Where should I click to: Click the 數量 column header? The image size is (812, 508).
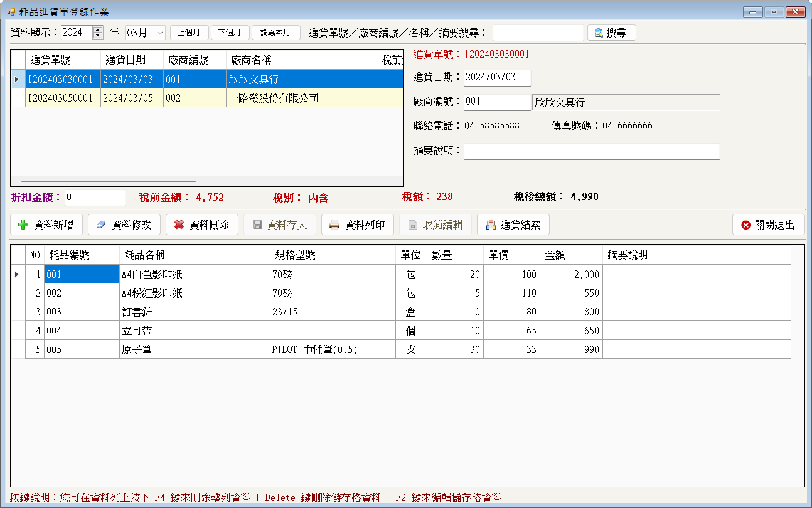coord(455,255)
